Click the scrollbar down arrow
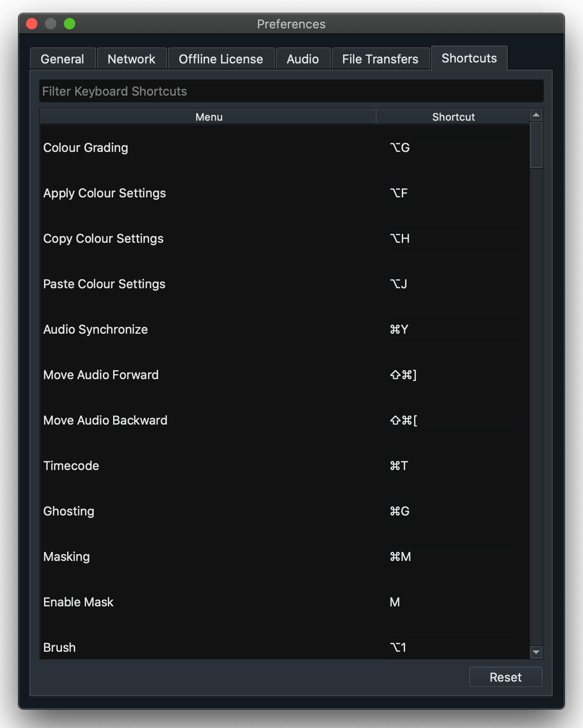 [536, 652]
